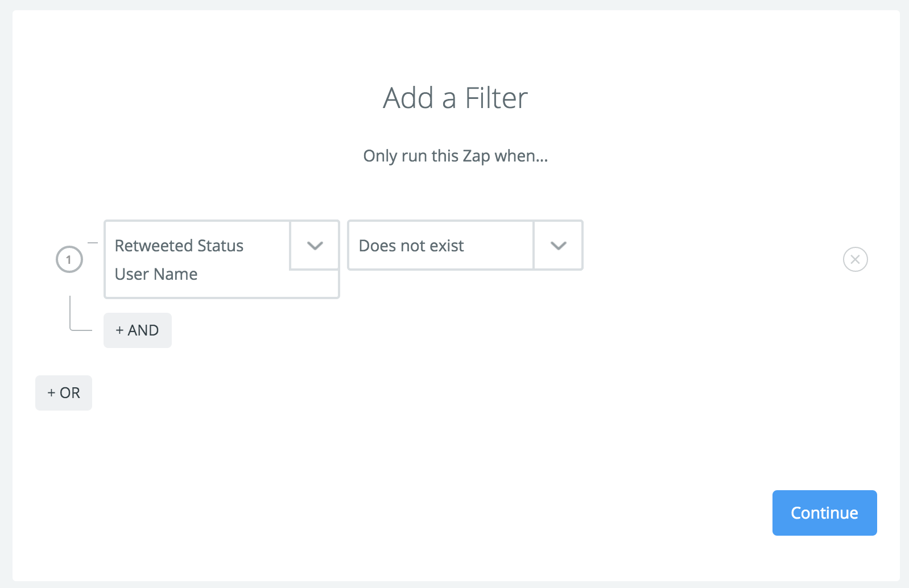The height and width of the screenshot is (588, 909).
Task: Remove the filter condition with the X icon
Action: (855, 259)
